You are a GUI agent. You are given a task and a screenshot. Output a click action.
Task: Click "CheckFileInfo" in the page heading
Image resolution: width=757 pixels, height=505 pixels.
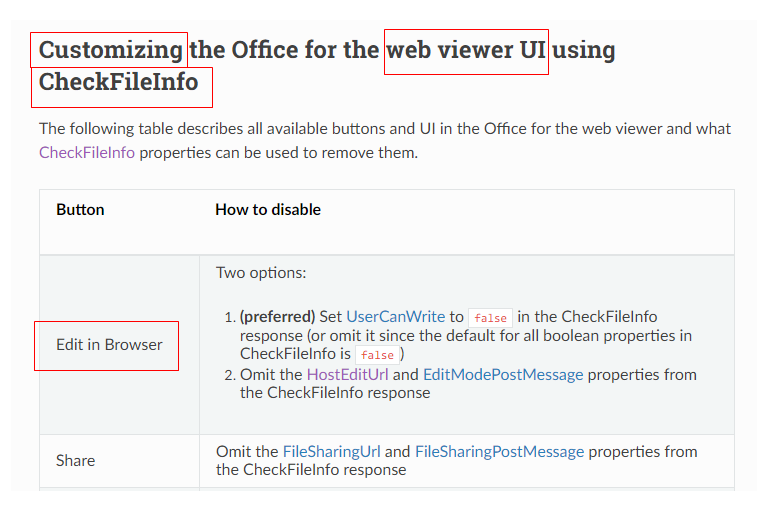coord(119,82)
